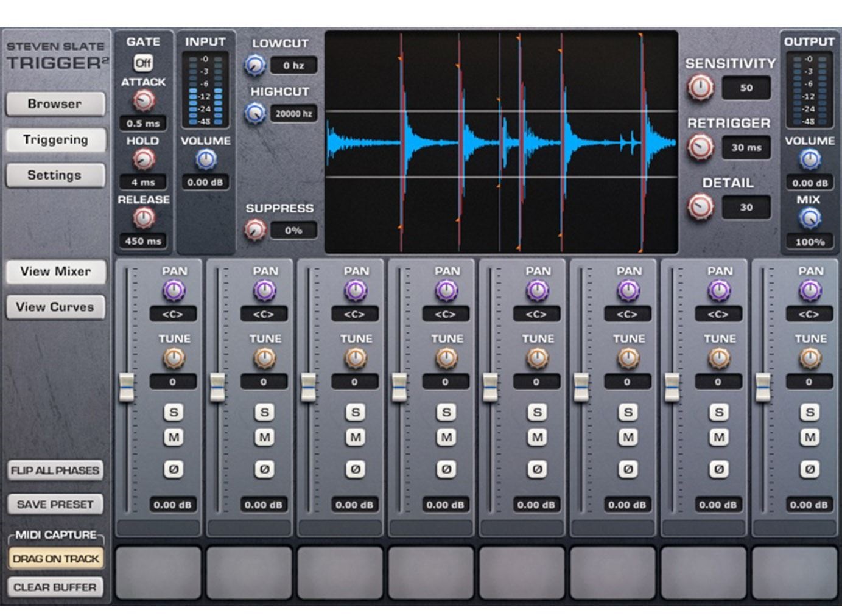Flip phase on the second channel
Viewport: 842px width, 616px height.
pyautogui.click(x=263, y=469)
